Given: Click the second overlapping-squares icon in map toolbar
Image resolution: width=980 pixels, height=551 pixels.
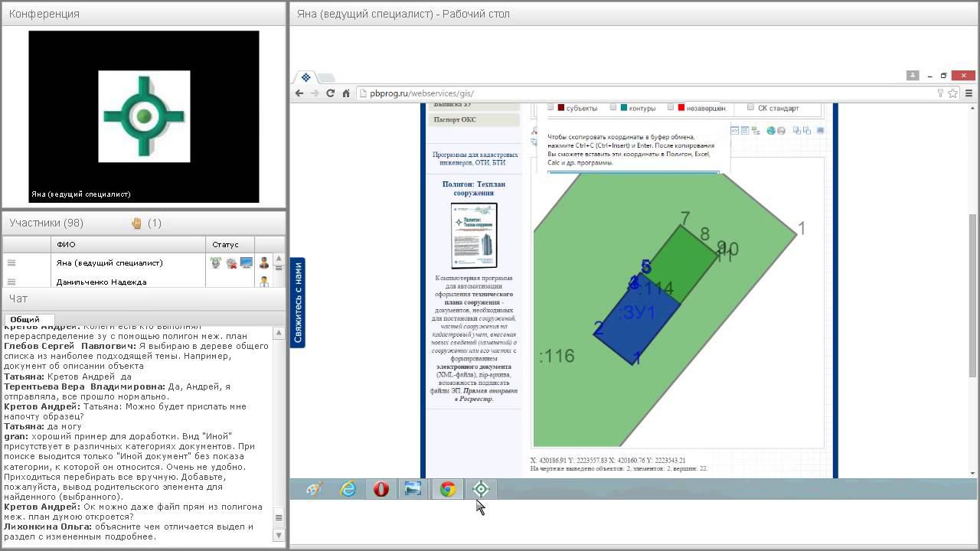Looking at the screenshot, I should [806, 131].
